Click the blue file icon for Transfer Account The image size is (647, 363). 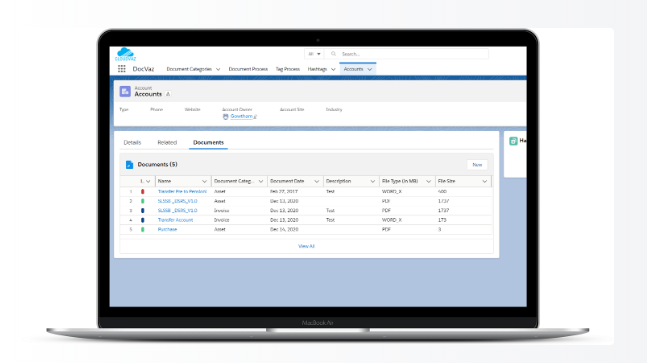coord(143,220)
